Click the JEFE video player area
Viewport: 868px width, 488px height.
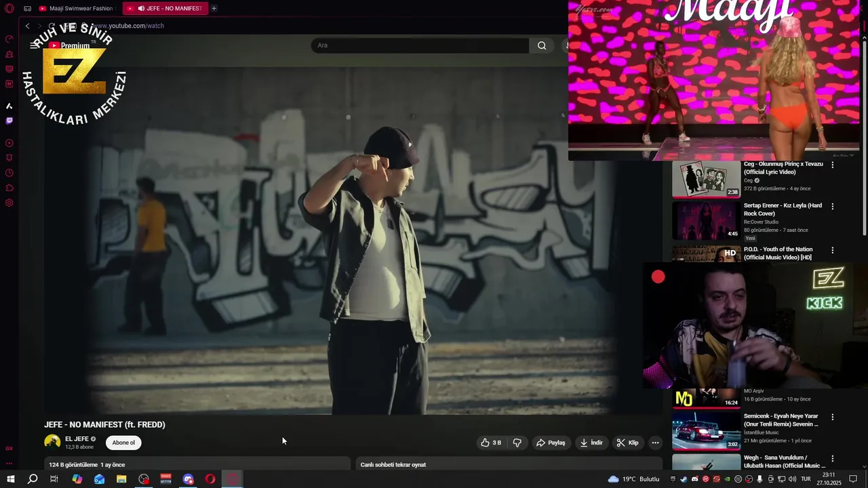353,241
